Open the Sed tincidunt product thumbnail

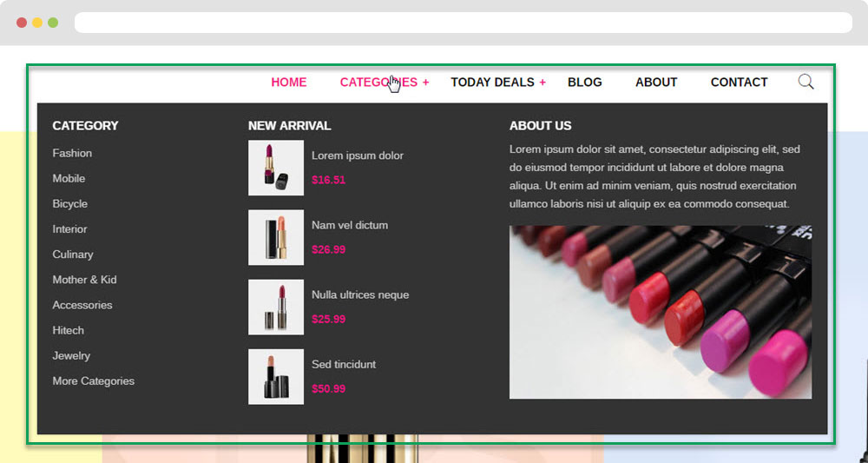tap(276, 377)
